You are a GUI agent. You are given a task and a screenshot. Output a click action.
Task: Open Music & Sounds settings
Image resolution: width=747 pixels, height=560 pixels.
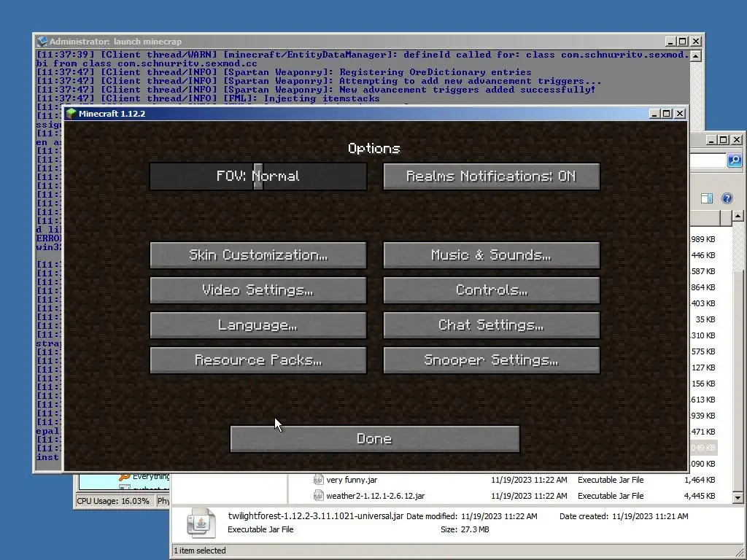click(491, 255)
